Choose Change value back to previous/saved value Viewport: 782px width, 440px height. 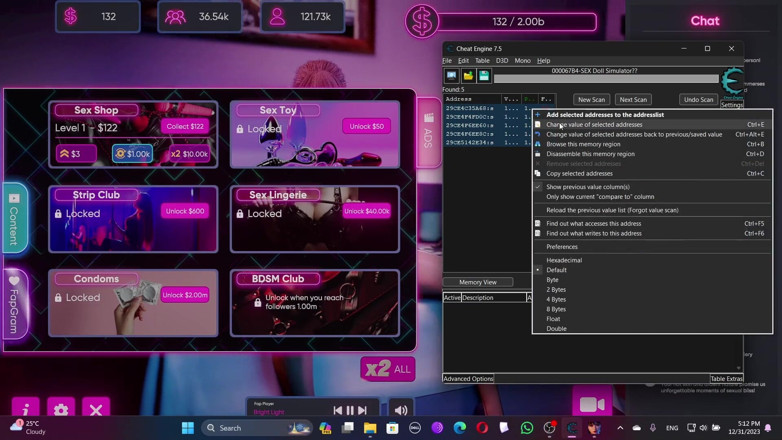point(652,135)
